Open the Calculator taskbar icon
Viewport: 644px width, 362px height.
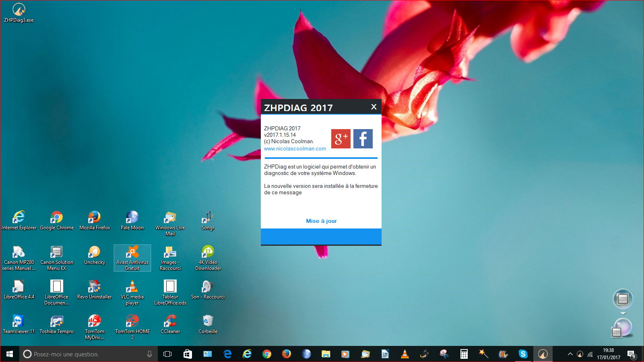[464, 354]
